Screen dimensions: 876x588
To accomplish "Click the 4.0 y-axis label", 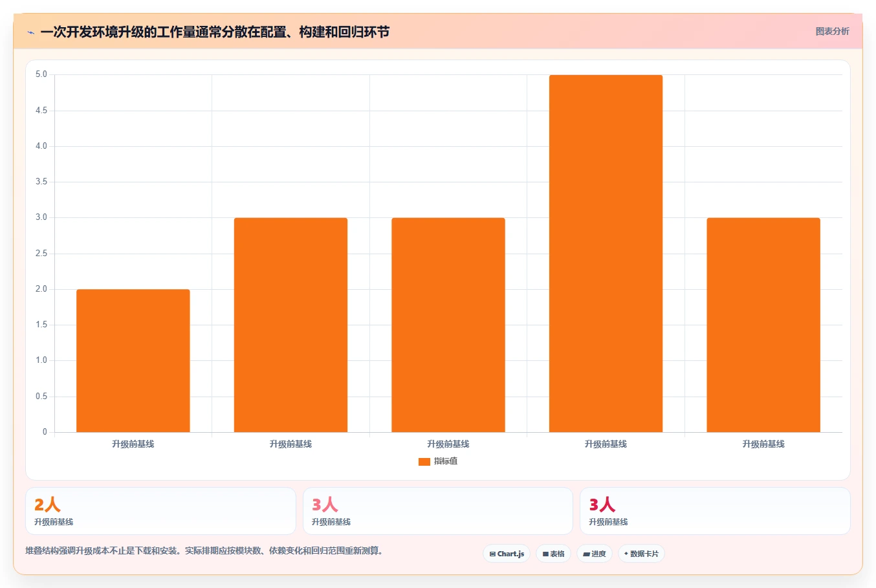I will 41,146.
